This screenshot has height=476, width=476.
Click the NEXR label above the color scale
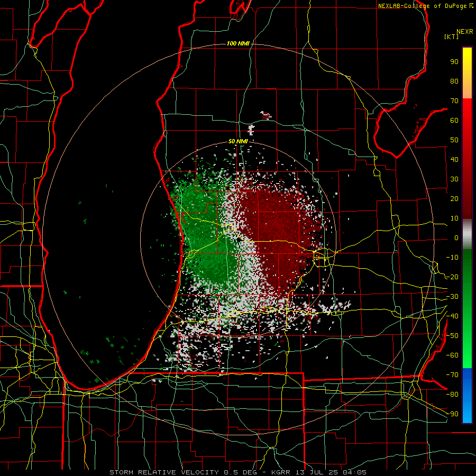(465, 32)
